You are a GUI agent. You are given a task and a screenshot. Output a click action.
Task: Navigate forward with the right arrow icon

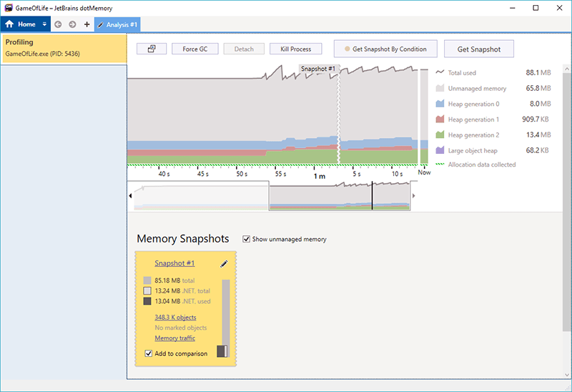pyautogui.click(x=72, y=24)
